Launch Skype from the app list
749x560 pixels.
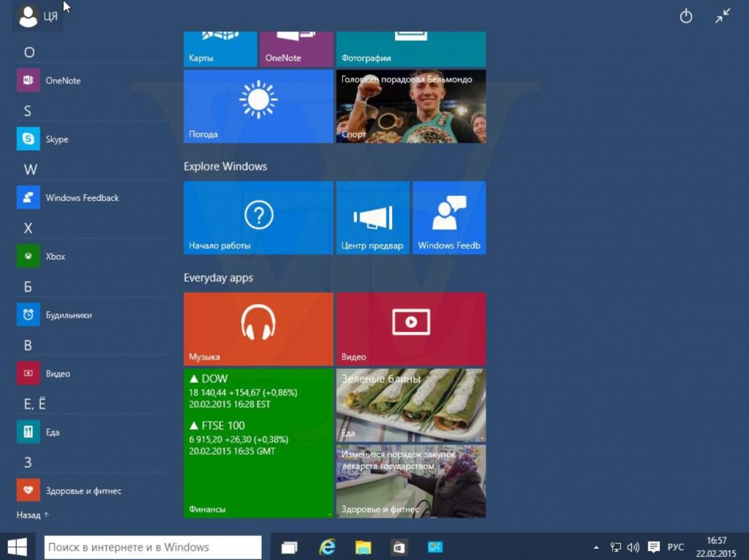(x=93, y=139)
